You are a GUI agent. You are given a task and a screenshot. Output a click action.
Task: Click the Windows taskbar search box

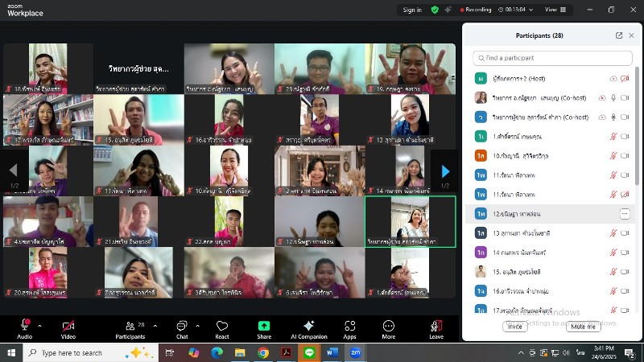pos(90,352)
